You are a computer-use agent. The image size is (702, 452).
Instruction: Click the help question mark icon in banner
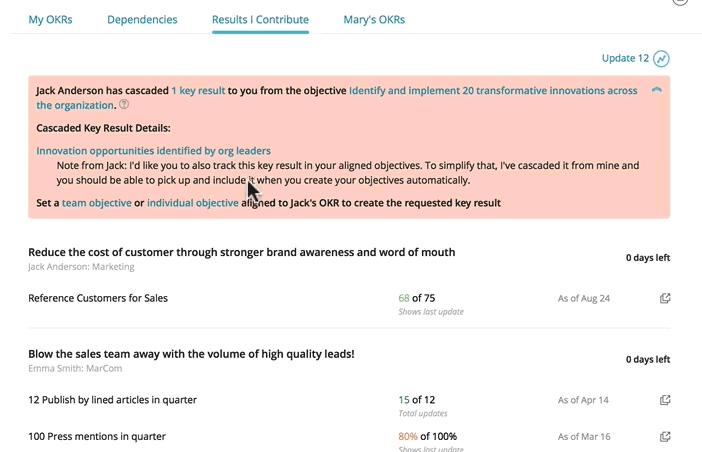coord(124,105)
